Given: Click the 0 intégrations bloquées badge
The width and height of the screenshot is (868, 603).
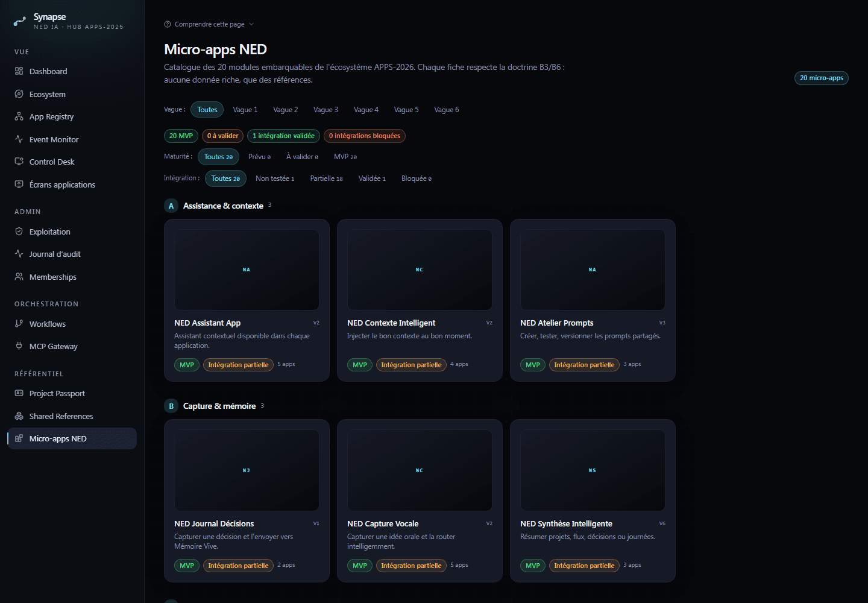Looking at the screenshot, I should pyautogui.click(x=364, y=136).
